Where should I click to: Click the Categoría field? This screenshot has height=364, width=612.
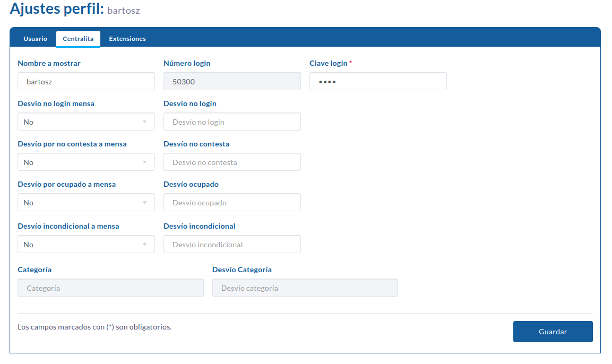click(110, 288)
